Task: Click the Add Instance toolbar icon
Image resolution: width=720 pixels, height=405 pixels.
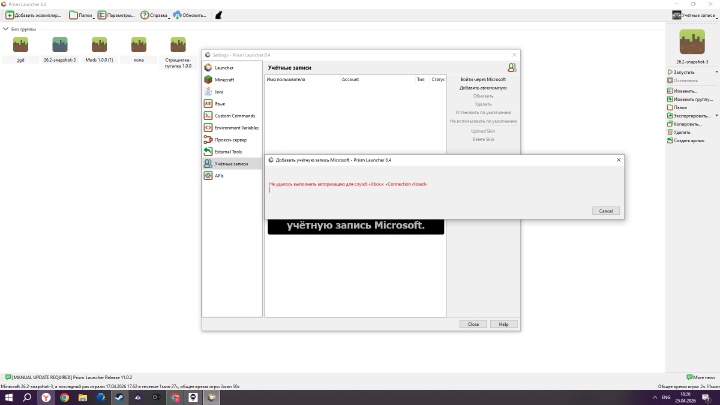Action: [10, 16]
